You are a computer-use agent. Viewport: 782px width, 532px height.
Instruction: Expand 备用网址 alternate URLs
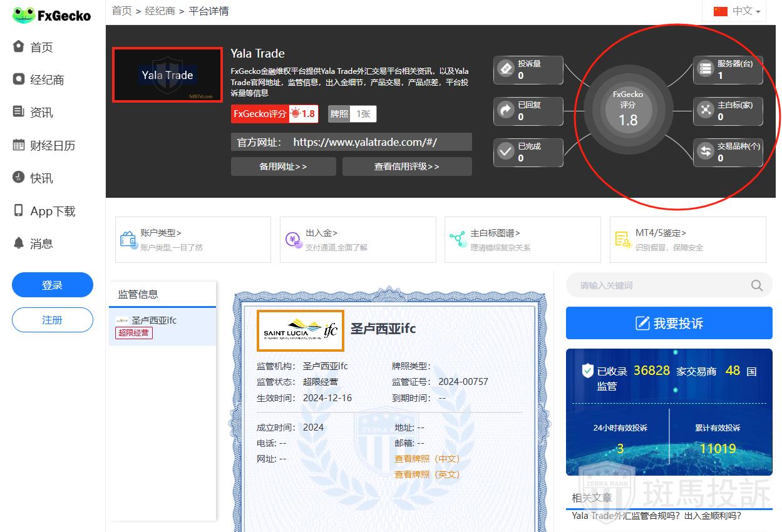point(283,166)
